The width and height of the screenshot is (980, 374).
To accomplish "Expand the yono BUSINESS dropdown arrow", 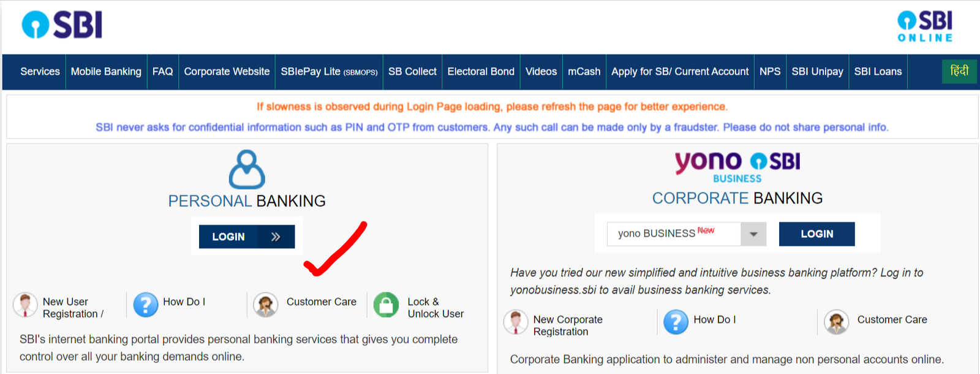I will (x=753, y=234).
